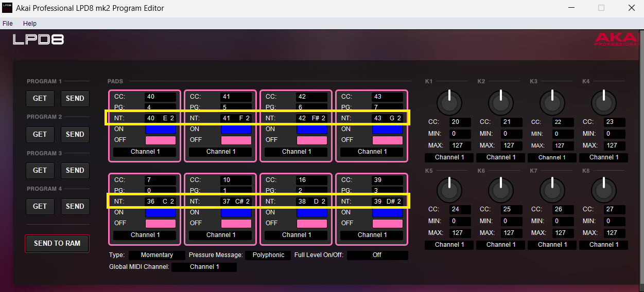Edit K3 MAX field
Screen dimensions: 644x292
click(x=562, y=145)
